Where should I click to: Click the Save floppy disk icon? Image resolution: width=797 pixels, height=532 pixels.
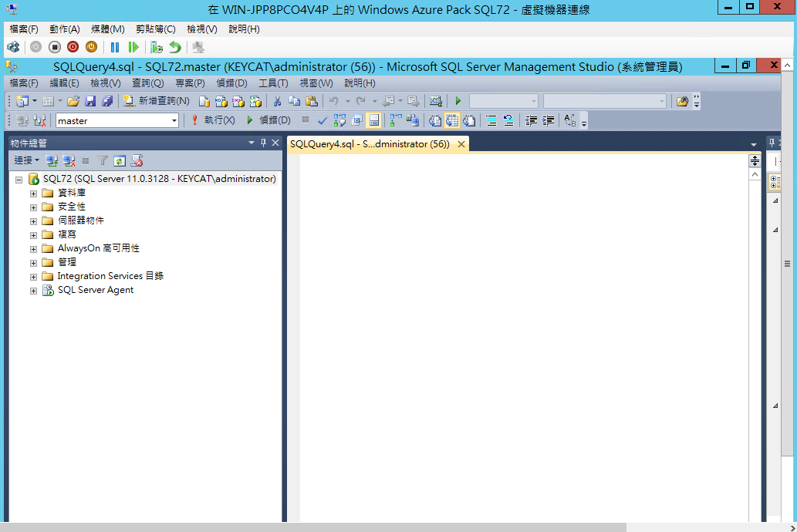90,101
